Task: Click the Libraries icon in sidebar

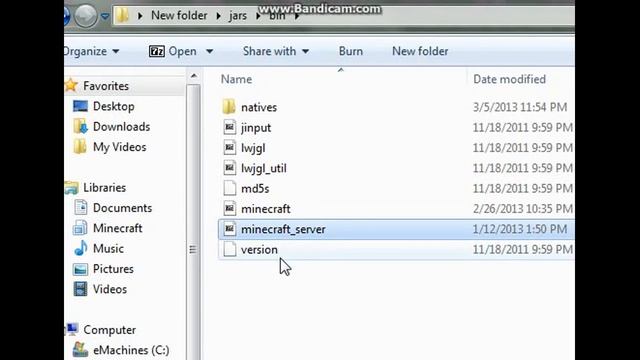Action: [x=72, y=187]
